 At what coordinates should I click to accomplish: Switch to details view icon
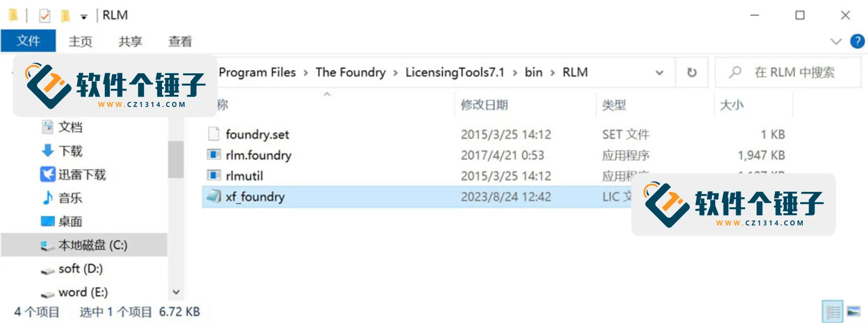point(833,312)
